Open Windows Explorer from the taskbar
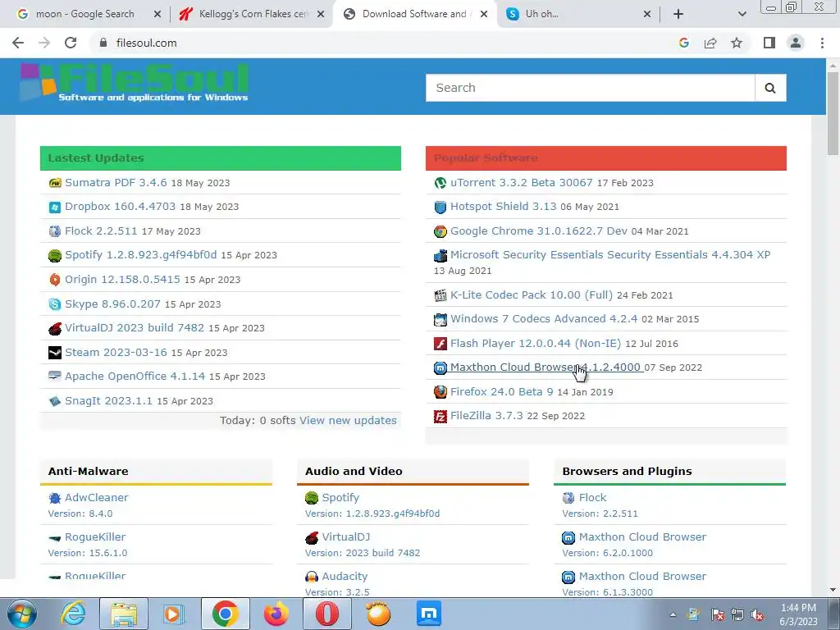Viewport: 840px width, 630px height. 124,614
